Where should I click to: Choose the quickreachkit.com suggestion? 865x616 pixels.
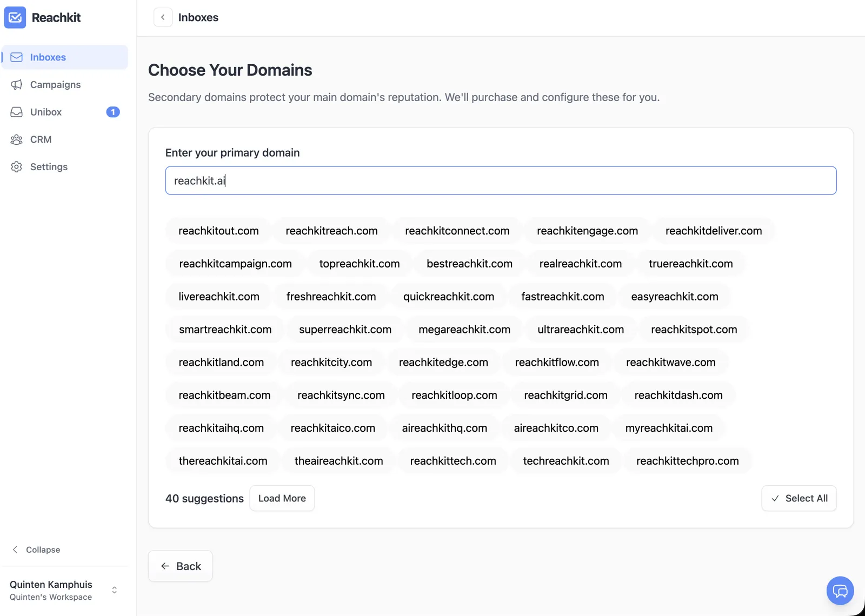(x=449, y=297)
